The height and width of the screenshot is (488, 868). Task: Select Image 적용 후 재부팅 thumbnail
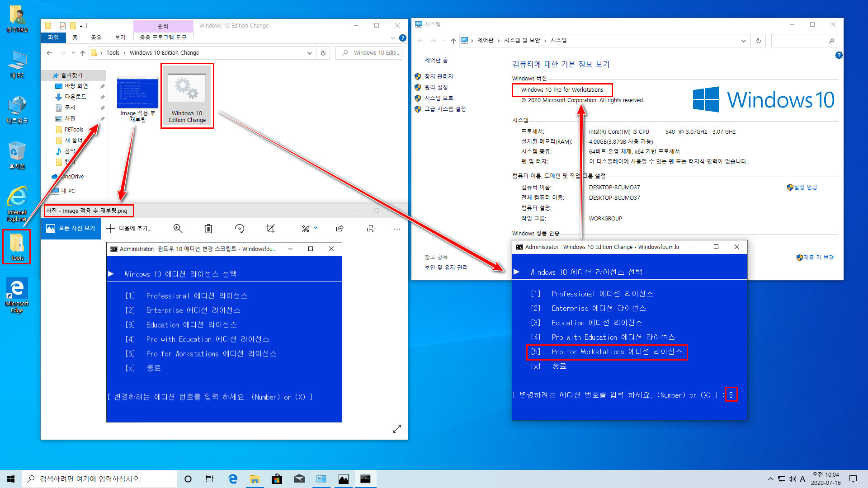(137, 99)
